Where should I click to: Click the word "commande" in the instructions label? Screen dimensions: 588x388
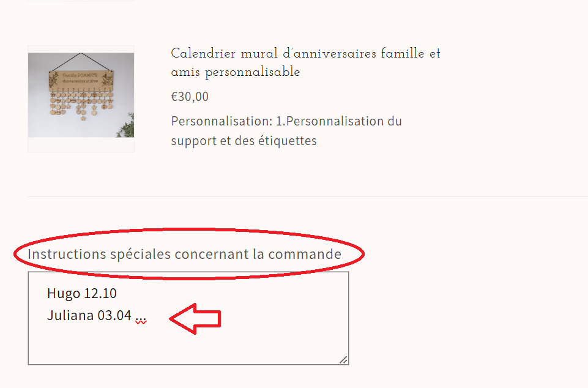304,254
